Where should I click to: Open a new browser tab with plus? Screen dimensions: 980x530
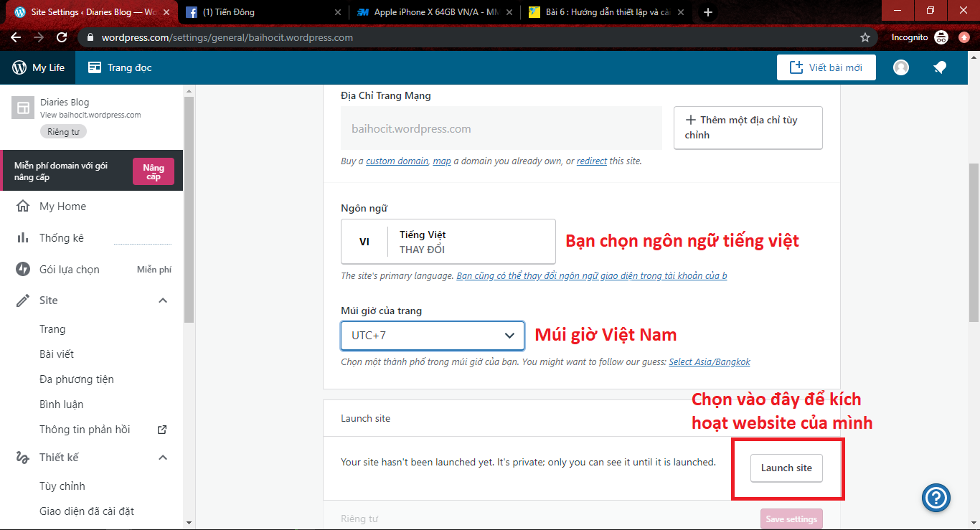click(708, 12)
